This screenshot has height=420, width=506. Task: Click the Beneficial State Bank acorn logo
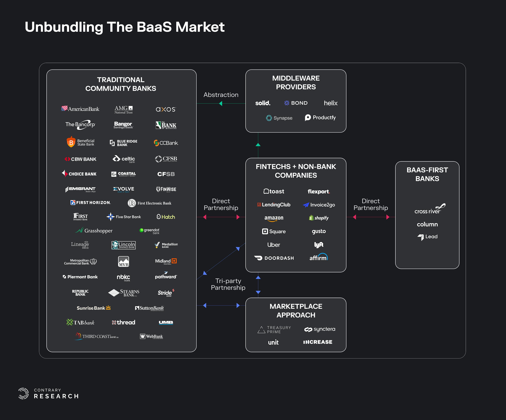click(71, 142)
